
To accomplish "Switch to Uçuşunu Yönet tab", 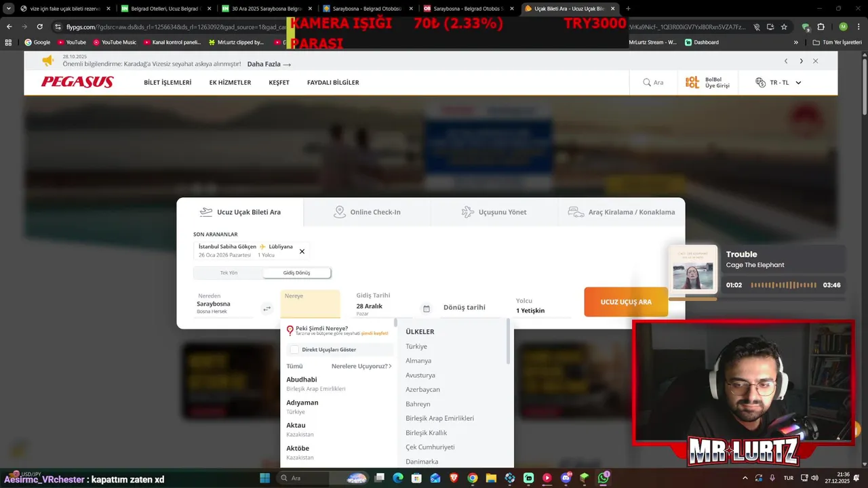I will (494, 212).
